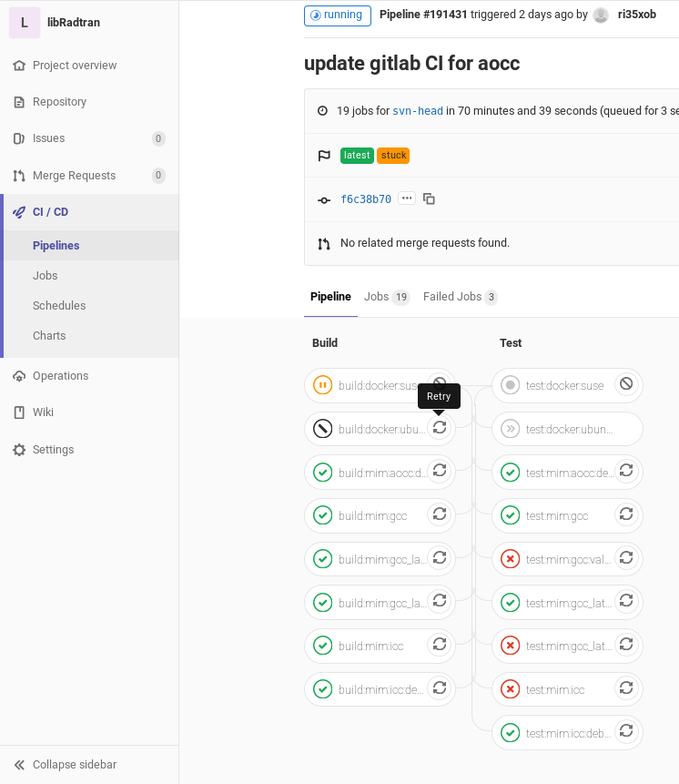Open the Schedules menu item
This screenshot has height=784, width=679.
[x=59, y=306]
